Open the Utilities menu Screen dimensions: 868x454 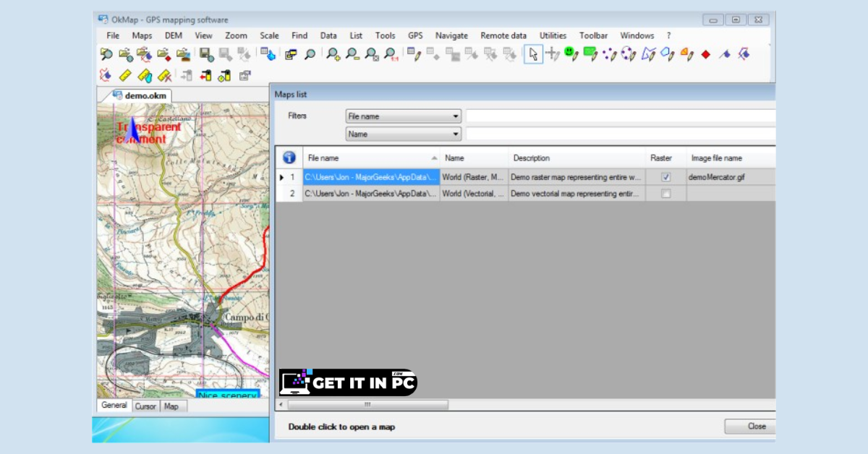tap(553, 35)
